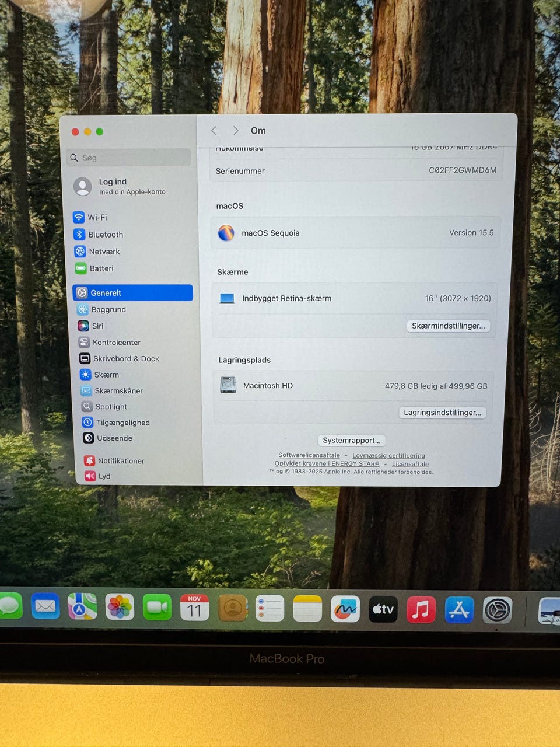Click the Systemrapport button

tap(352, 440)
